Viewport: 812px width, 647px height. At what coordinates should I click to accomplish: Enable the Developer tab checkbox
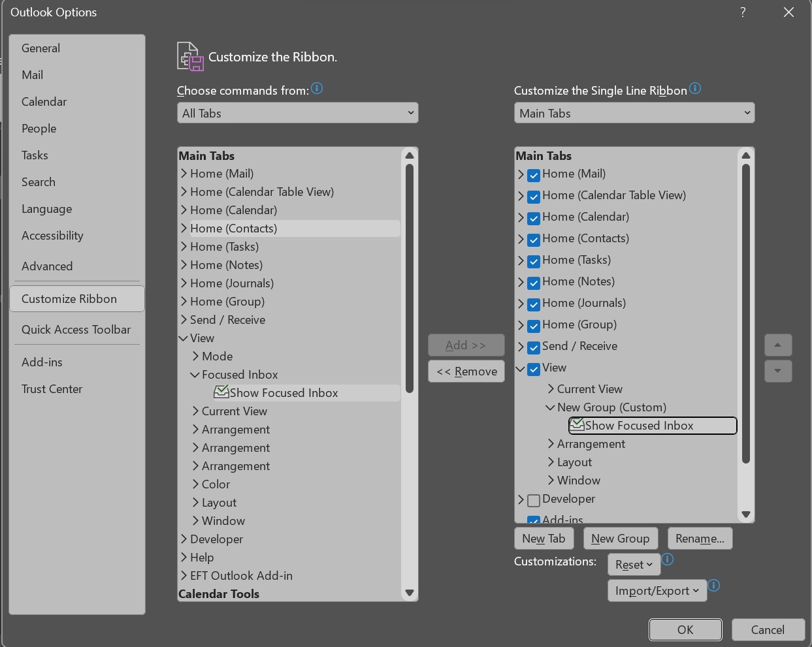(x=534, y=500)
